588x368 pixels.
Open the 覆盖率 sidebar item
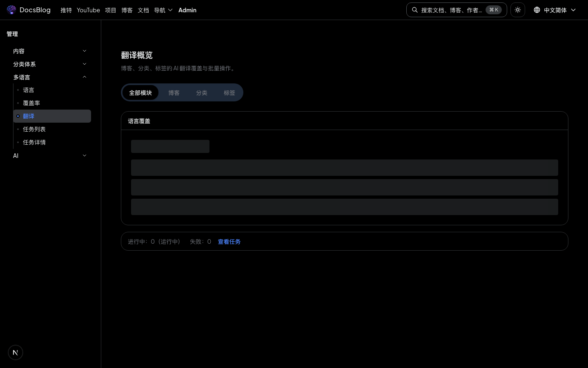[x=52, y=103]
